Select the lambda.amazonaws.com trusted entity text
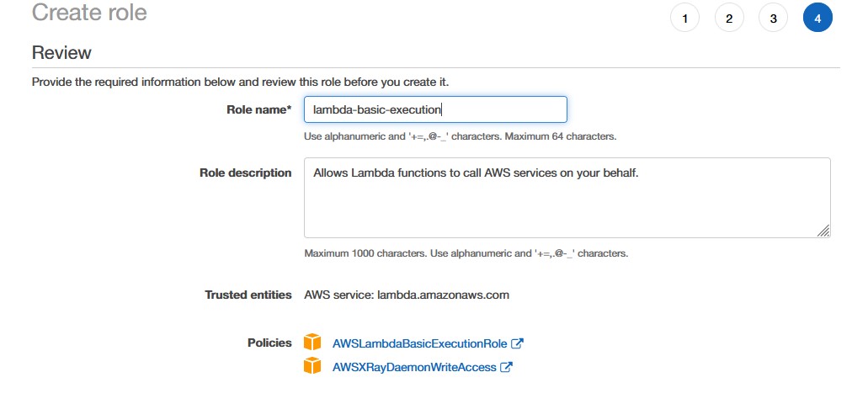 443,295
